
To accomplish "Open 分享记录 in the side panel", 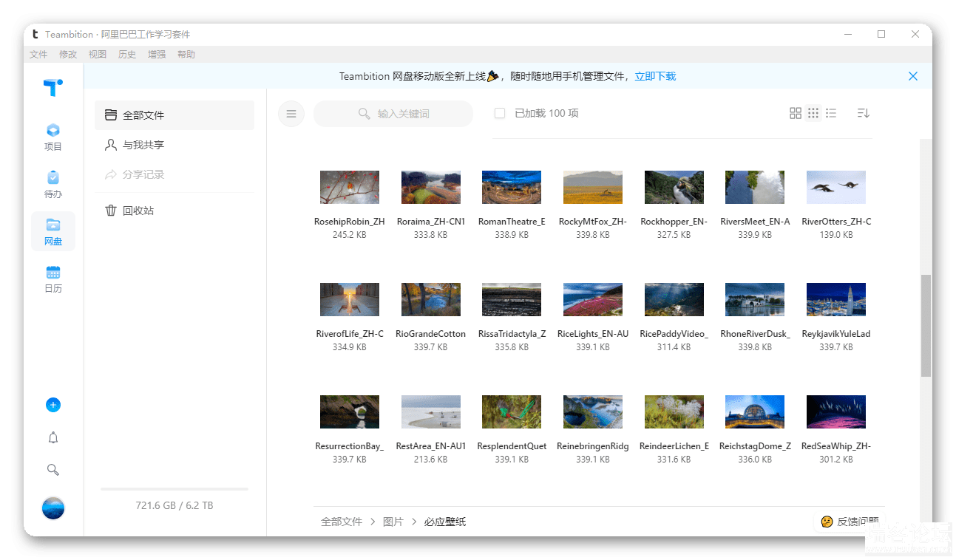I will [x=174, y=174].
